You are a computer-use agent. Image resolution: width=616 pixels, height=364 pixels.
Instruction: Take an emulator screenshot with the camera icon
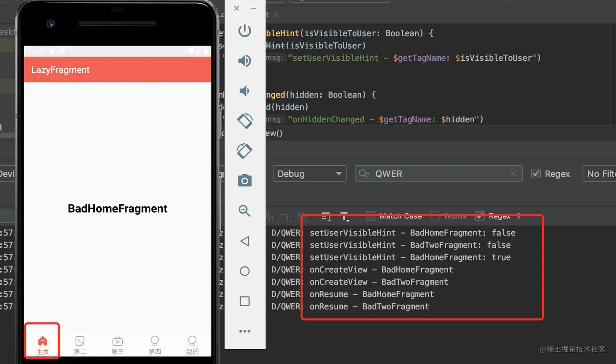pyautogui.click(x=245, y=181)
